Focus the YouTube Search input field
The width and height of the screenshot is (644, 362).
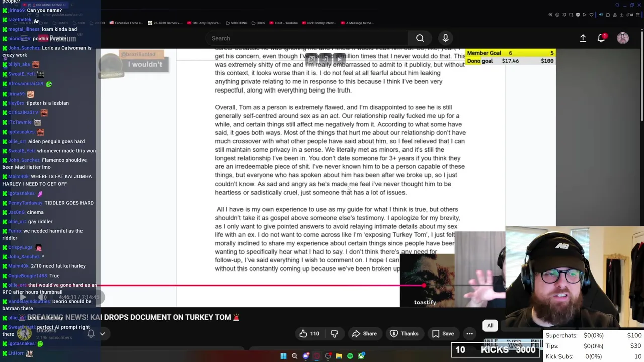(307, 38)
